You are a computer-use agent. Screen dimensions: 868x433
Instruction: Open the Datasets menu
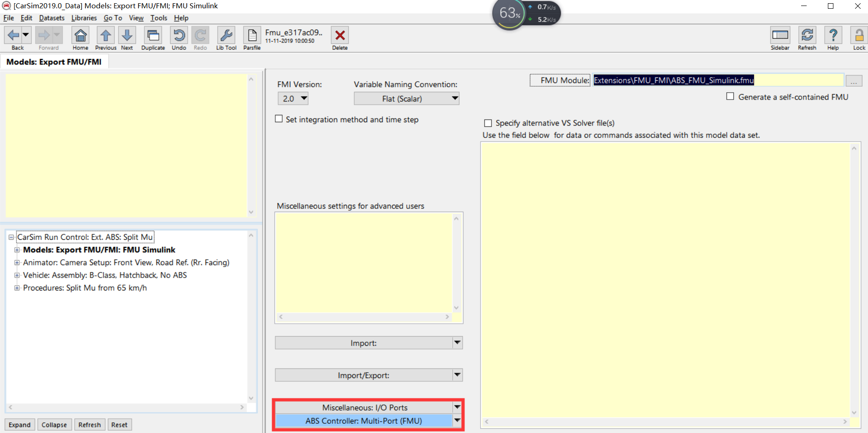coord(52,18)
